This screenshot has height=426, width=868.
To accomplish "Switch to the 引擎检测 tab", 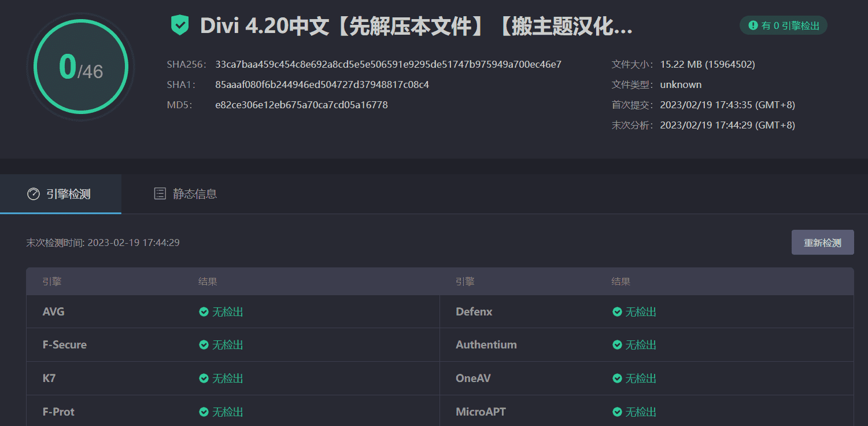I will click(60, 194).
